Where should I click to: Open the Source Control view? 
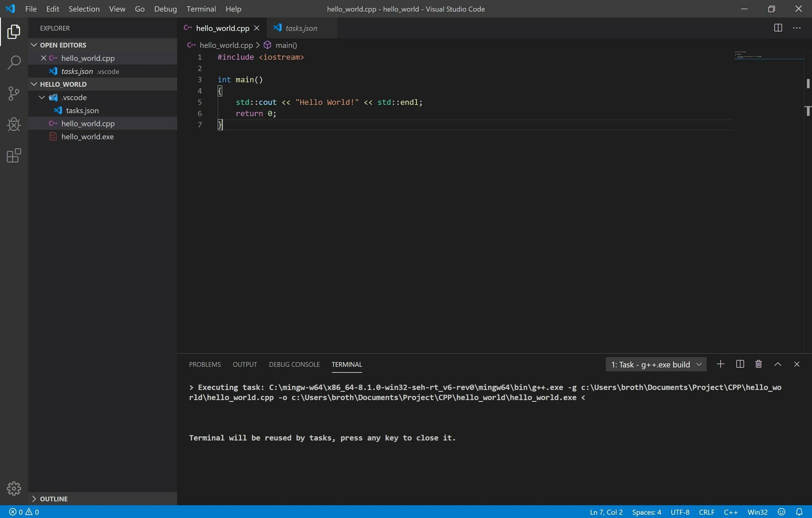(x=14, y=94)
